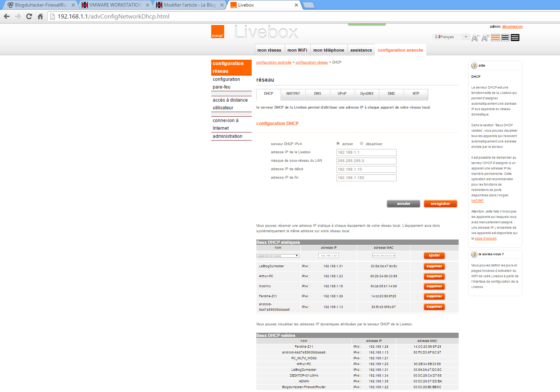Go forward in the browser
The height and width of the screenshot is (392, 560).
pyautogui.click(x=18, y=16)
